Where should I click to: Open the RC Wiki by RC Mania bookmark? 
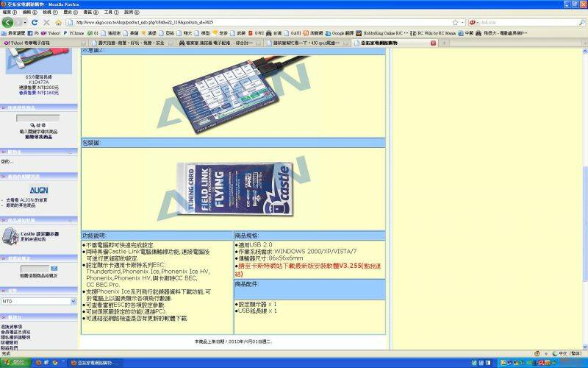point(434,33)
